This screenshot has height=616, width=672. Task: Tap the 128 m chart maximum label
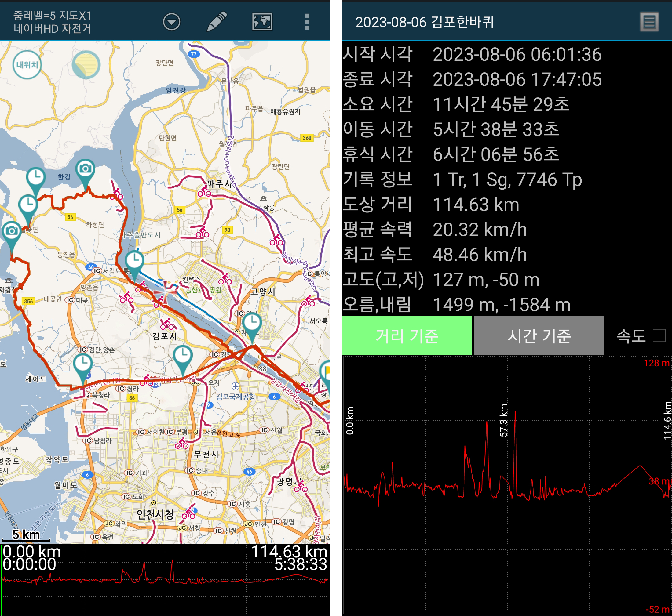tap(656, 363)
